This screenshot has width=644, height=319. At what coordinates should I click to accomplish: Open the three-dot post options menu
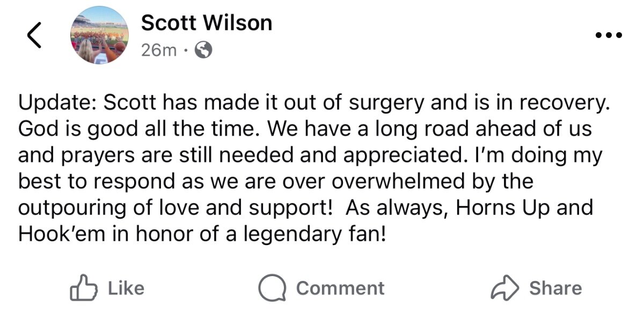pos(609,36)
